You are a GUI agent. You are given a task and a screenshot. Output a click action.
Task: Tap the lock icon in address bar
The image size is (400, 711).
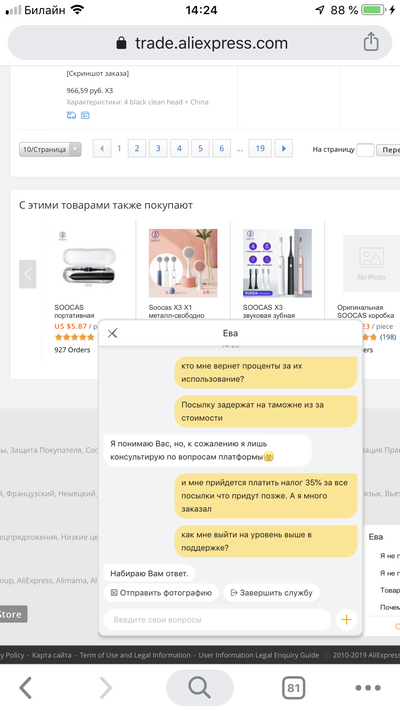(x=121, y=43)
